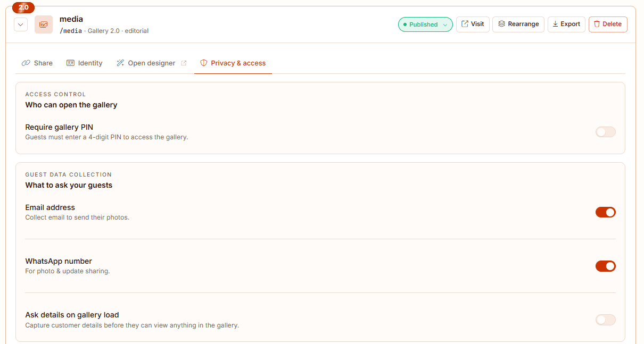Image resolution: width=644 pixels, height=344 pixels.
Task: Turn off the Email address toggle
Action: [x=605, y=212]
